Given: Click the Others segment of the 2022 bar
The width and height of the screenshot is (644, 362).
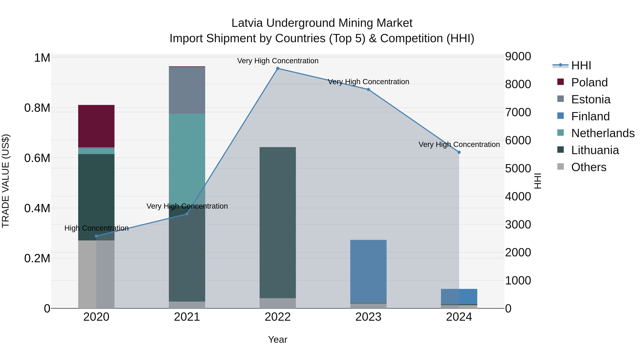Looking at the screenshot, I should pos(278,303).
